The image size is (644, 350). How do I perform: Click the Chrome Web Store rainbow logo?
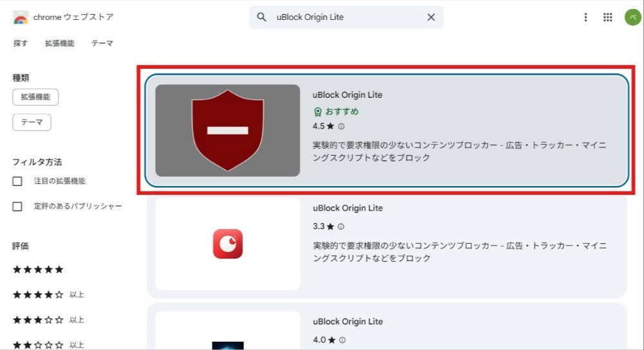[20, 17]
